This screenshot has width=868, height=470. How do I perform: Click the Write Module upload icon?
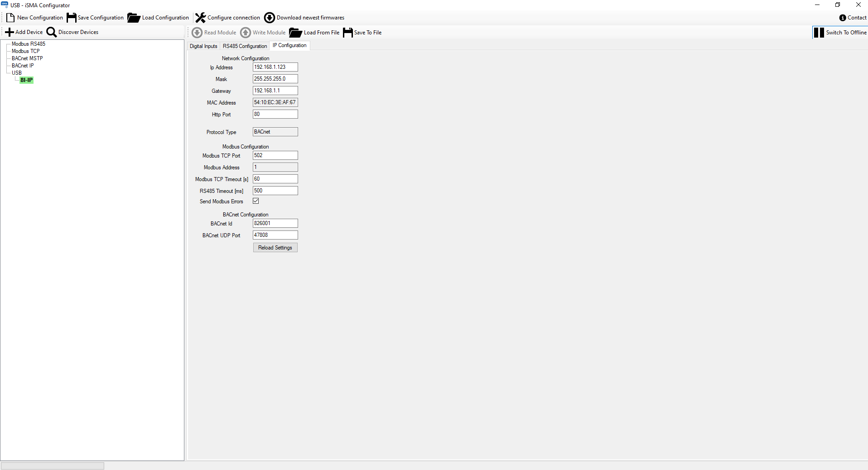pyautogui.click(x=246, y=32)
